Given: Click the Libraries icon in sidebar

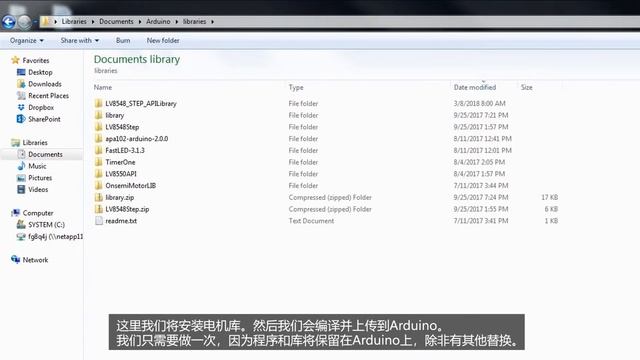Looking at the screenshot, I should pos(16,142).
